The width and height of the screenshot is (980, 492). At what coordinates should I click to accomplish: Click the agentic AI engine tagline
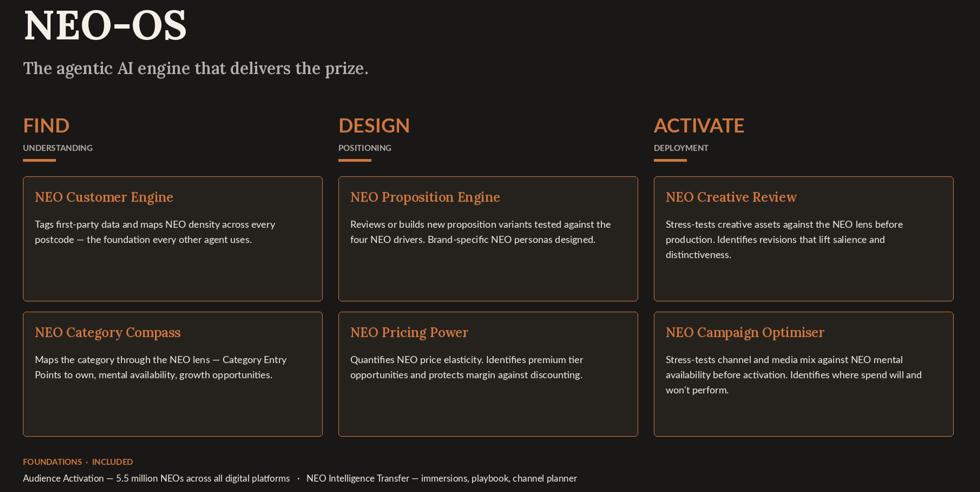click(x=196, y=69)
